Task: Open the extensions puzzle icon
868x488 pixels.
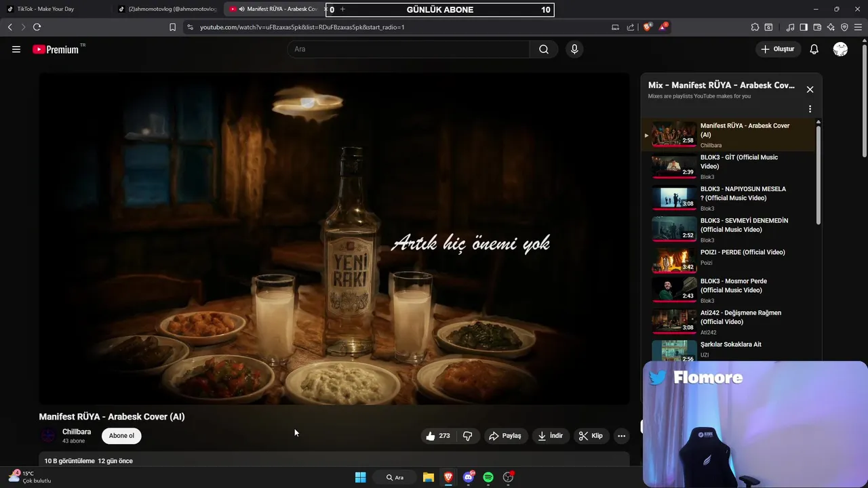Action: point(755,27)
